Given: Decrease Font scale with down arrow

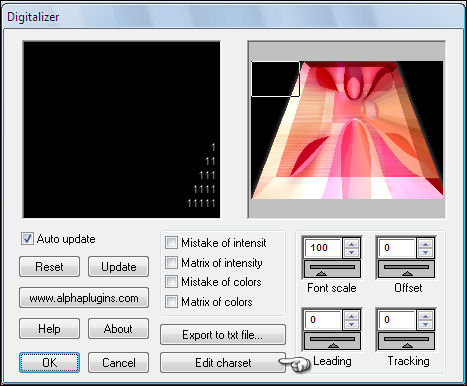Looking at the screenshot, I should (x=351, y=252).
